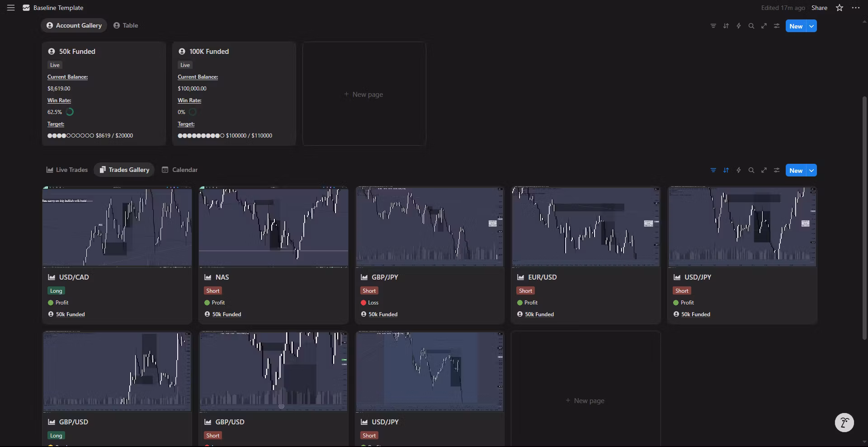Open the page options three-dot menu
868x447 pixels.
click(855, 8)
